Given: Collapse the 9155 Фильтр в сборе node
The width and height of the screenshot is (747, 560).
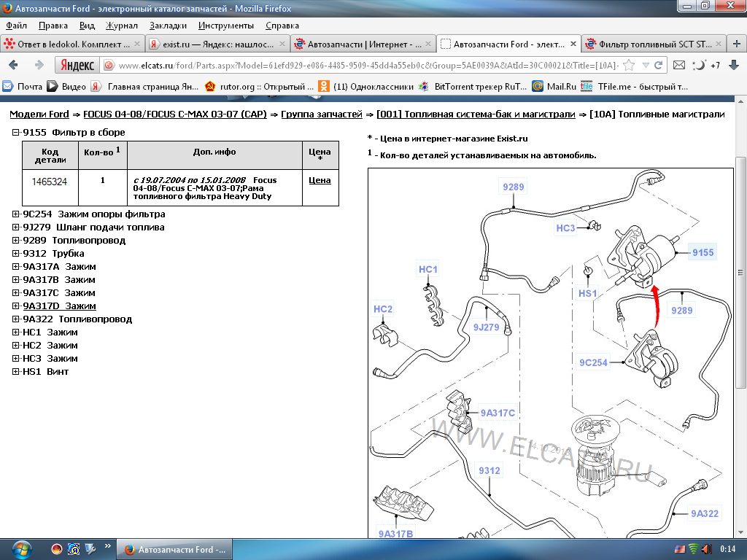Looking at the screenshot, I should [x=16, y=133].
